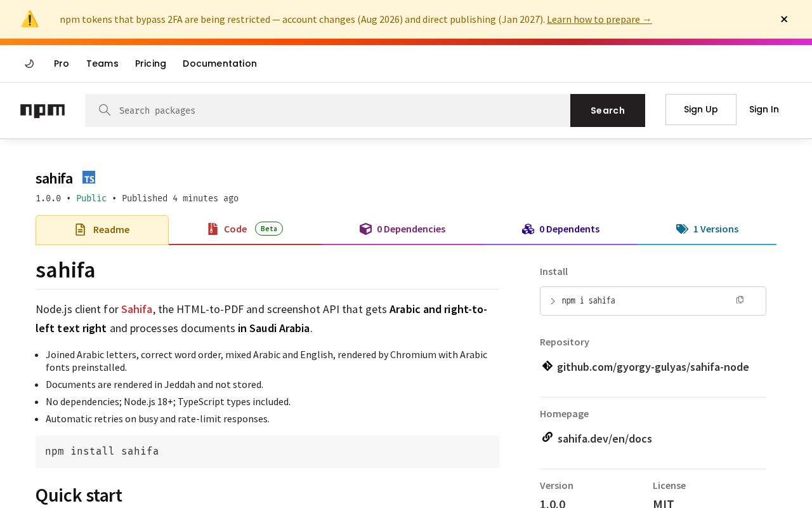Click the git repository diamond icon
The image size is (812, 508).
coord(547,366)
